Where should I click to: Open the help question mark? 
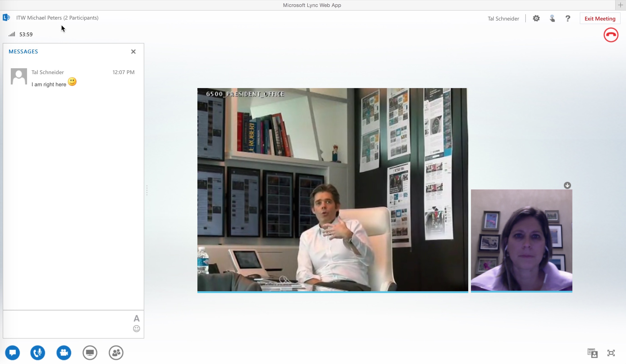tap(568, 18)
